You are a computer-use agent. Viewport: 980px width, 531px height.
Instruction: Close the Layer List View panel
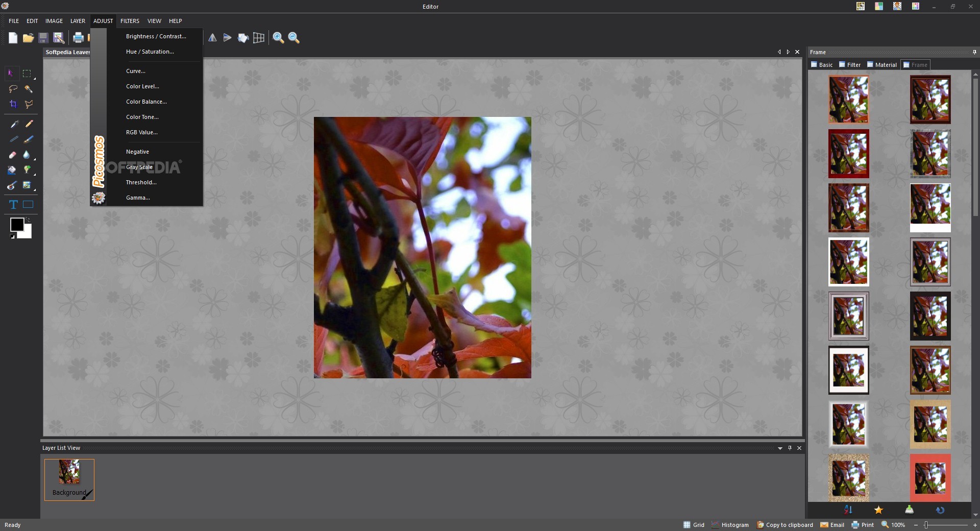pyautogui.click(x=799, y=448)
